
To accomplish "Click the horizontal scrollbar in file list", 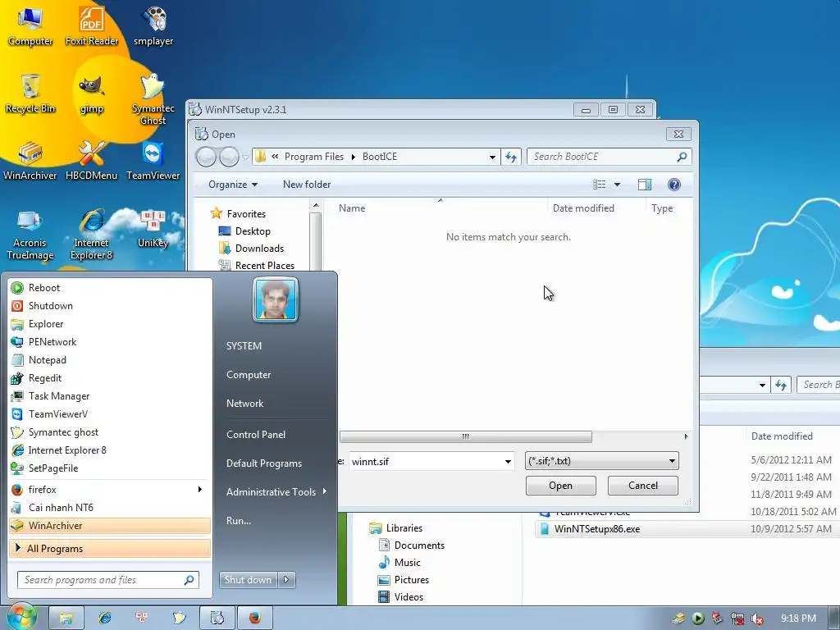I will click(x=466, y=436).
